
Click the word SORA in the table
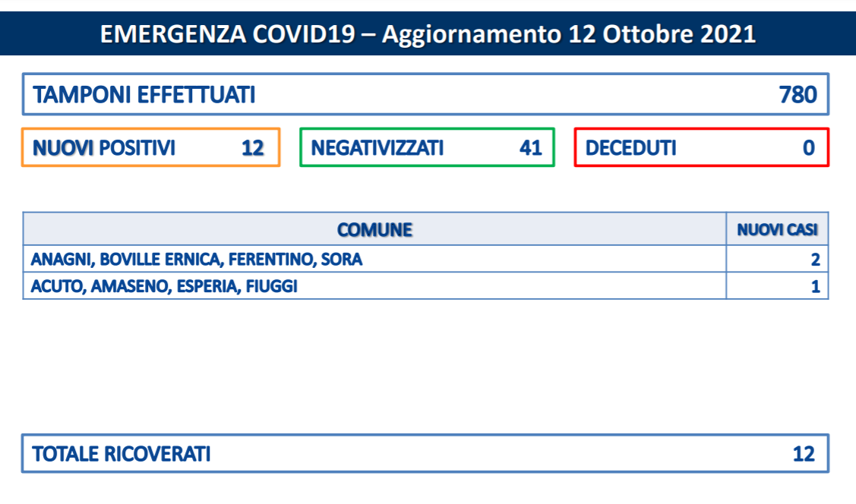point(342,259)
